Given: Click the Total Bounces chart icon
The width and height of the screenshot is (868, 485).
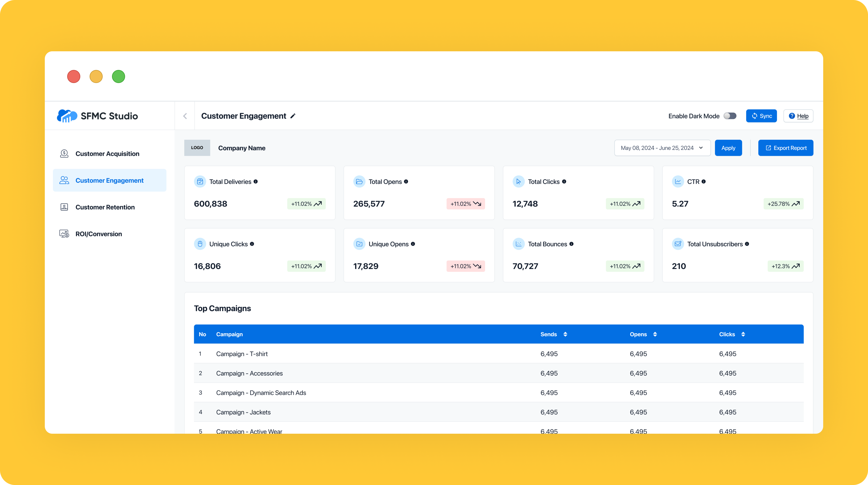Looking at the screenshot, I should (x=518, y=244).
